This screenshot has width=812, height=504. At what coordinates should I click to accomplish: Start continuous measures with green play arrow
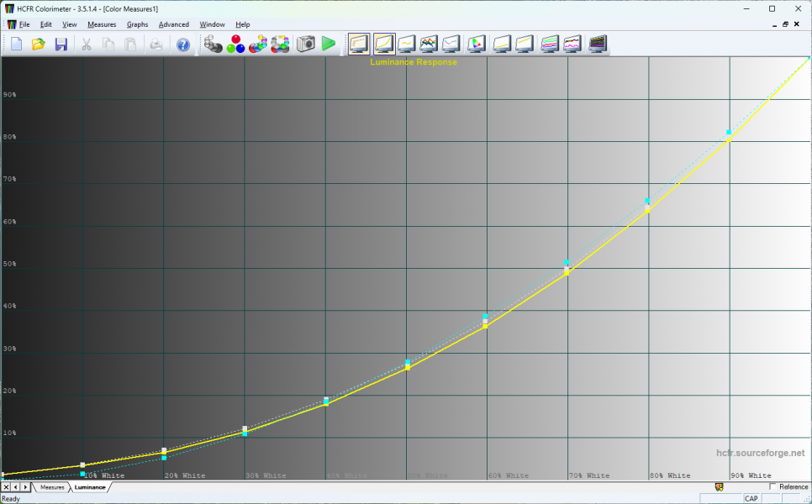(x=329, y=44)
